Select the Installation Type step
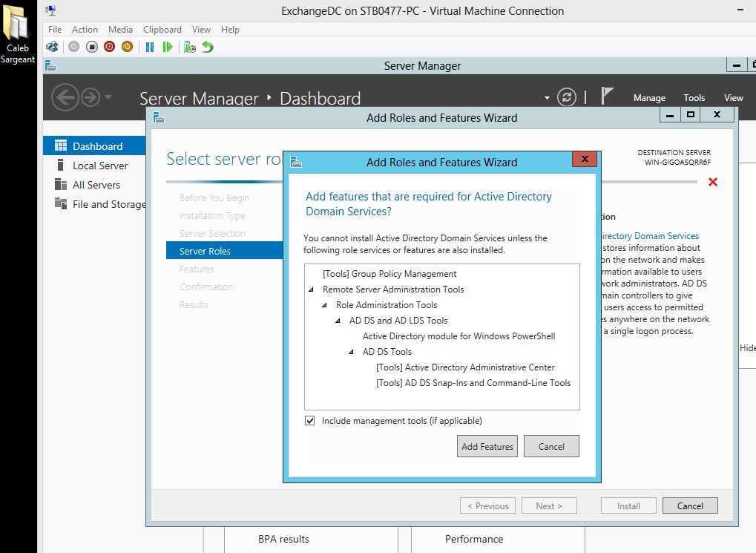 tap(212, 216)
